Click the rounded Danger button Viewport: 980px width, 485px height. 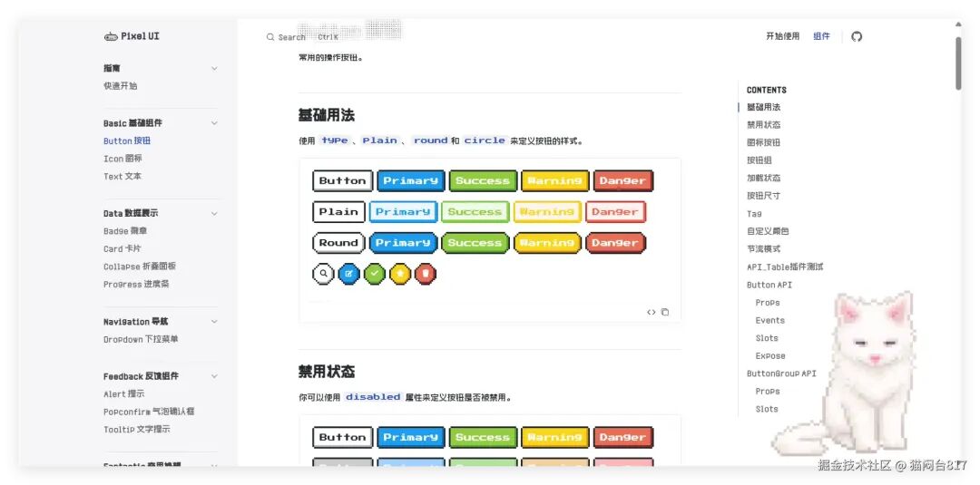615,243
